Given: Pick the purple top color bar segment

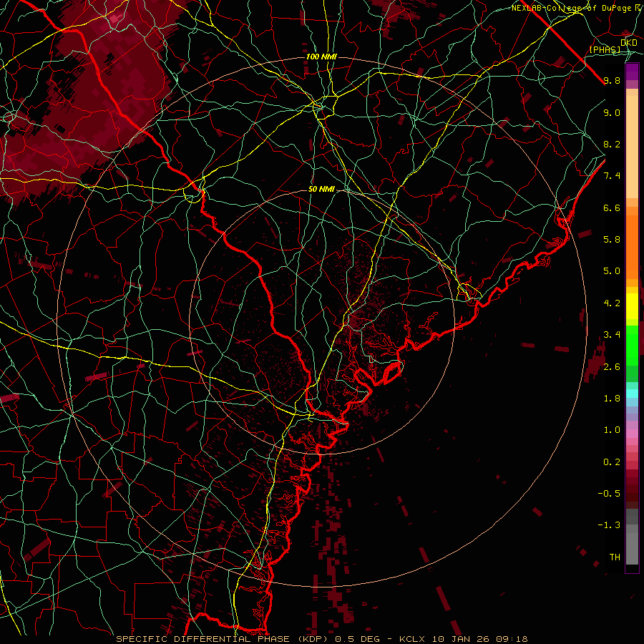Looking at the screenshot, I should pos(632,71).
